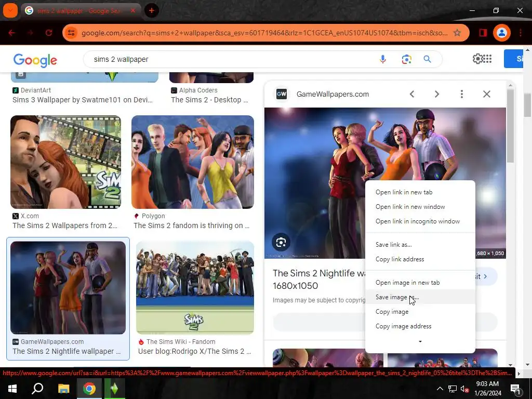The width and height of the screenshot is (532, 399).
Task: Search by image with Google Lens icon
Action: pyautogui.click(x=406, y=59)
